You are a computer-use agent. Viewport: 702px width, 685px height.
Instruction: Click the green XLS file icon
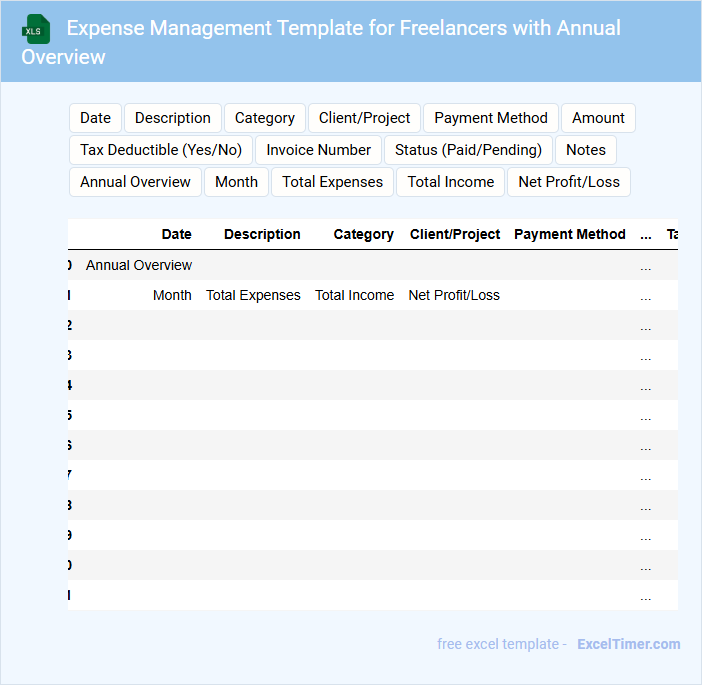click(x=36, y=29)
